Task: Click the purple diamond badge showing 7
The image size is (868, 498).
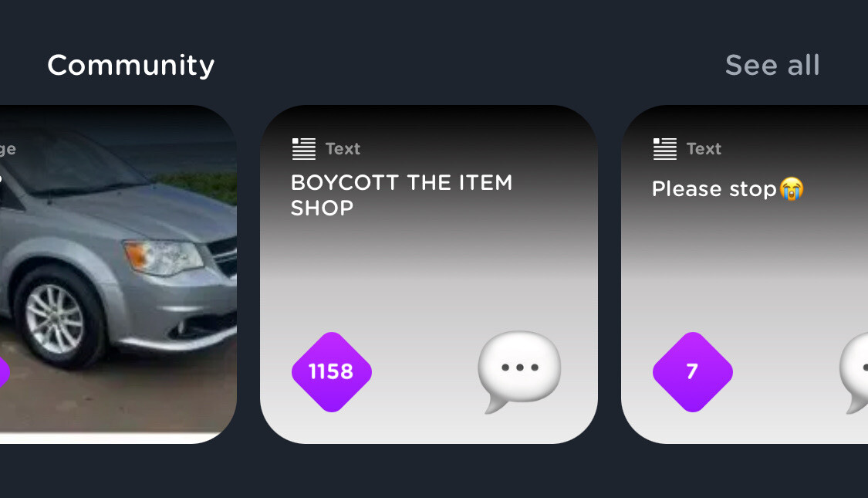Action: point(692,372)
